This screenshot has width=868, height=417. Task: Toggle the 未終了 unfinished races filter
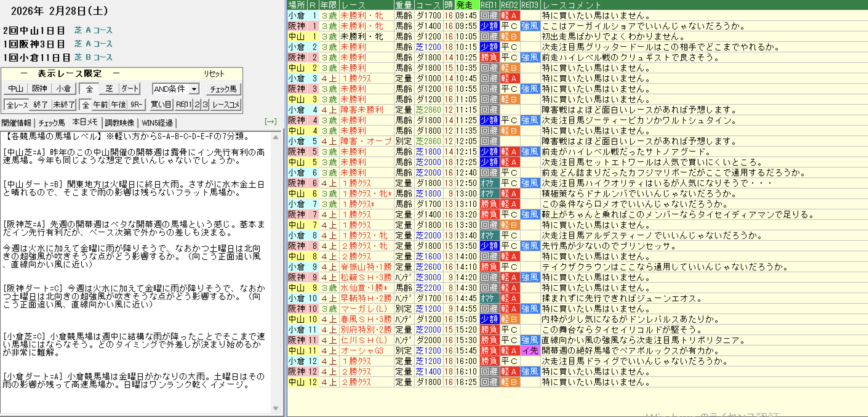pyautogui.click(x=63, y=105)
